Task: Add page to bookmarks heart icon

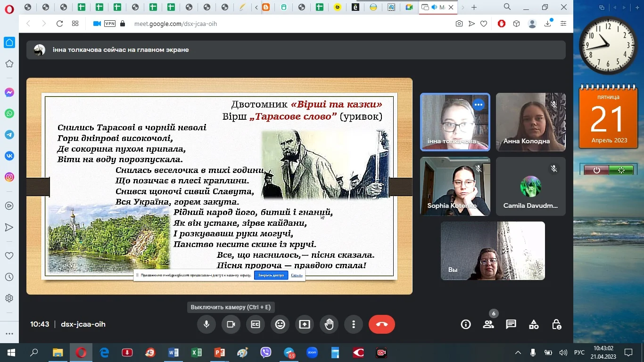Action: tap(484, 24)
